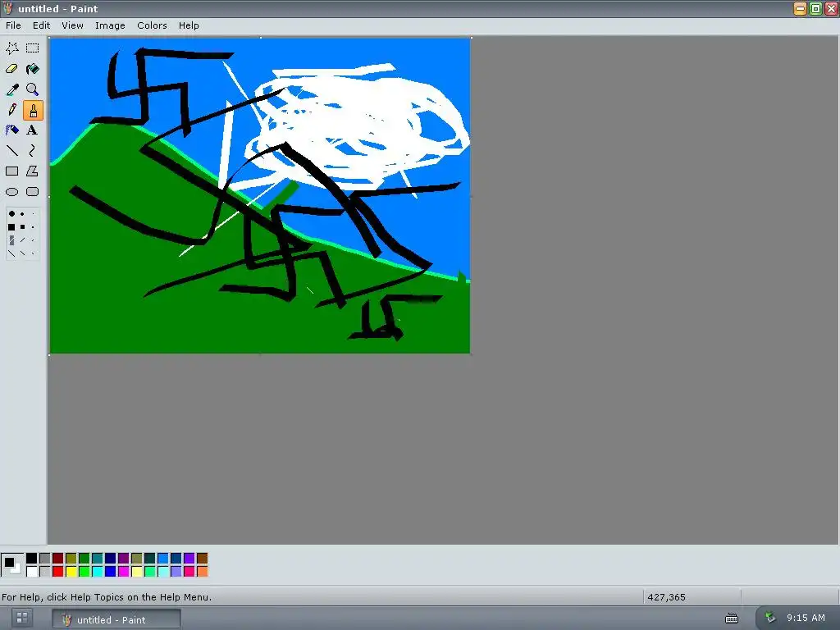This screenshot has height=630, width=840.
Task: Open the View menu
Action: click(72, 25)
